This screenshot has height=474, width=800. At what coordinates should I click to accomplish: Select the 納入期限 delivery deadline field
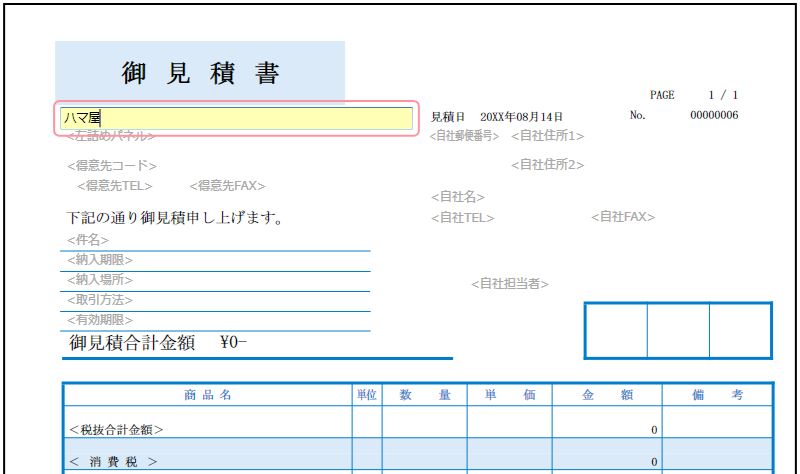[x=100, y=260]
